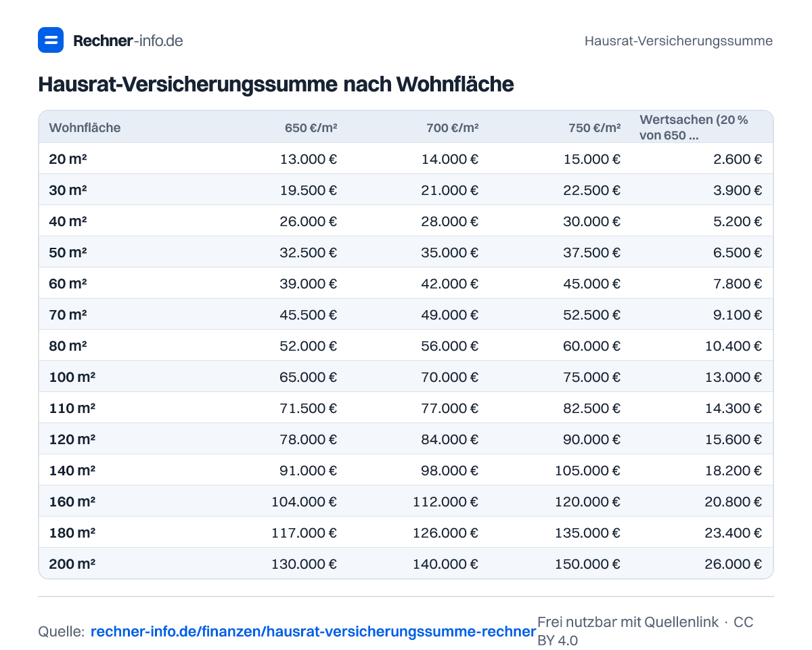Click the 42.000 € cell
812x650 pixels.
[x=450, y=284]
